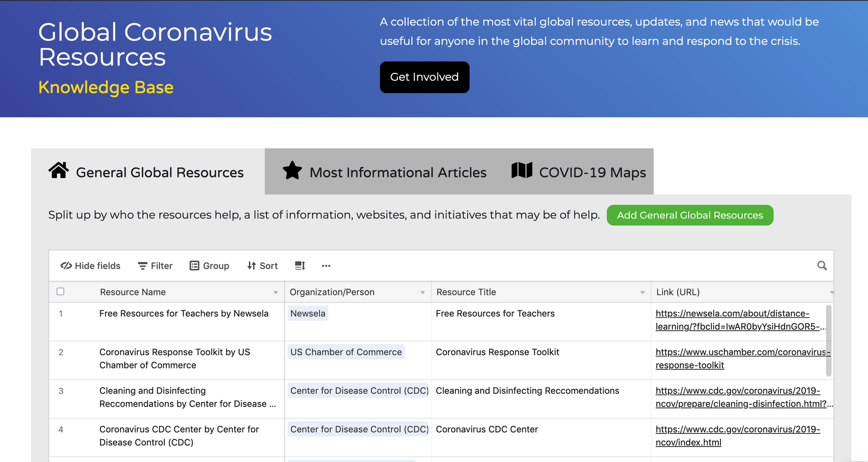Click the Get Involved button
This screenshot has height=462, width=868.
(x=424, y=77)
